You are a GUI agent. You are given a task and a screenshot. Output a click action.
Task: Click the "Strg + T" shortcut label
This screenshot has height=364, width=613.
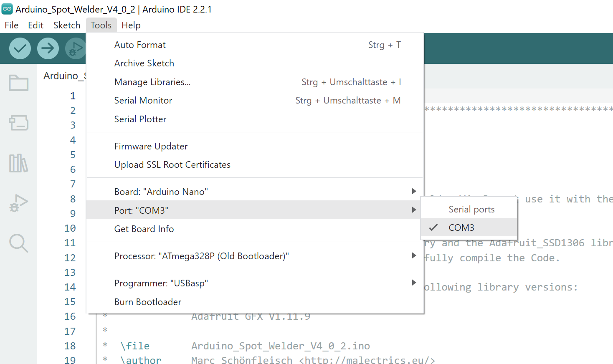coord(385,45)
